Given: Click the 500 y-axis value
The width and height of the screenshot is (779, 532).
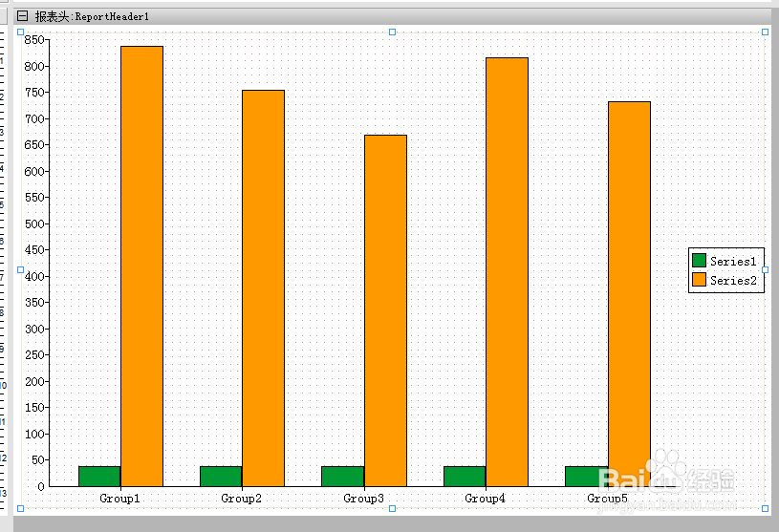Looking at the screenshot, I should [34, 223].
